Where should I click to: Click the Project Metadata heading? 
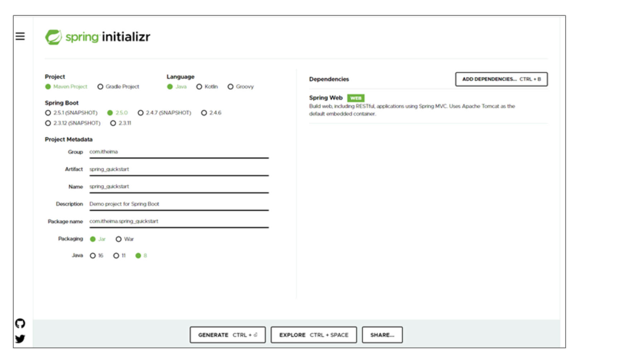pos(68,139)
